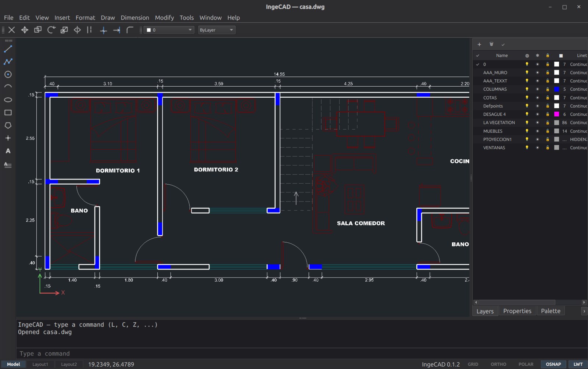Toggle OSNAP in status bar
Screen dimensions: 588x369
553,364
